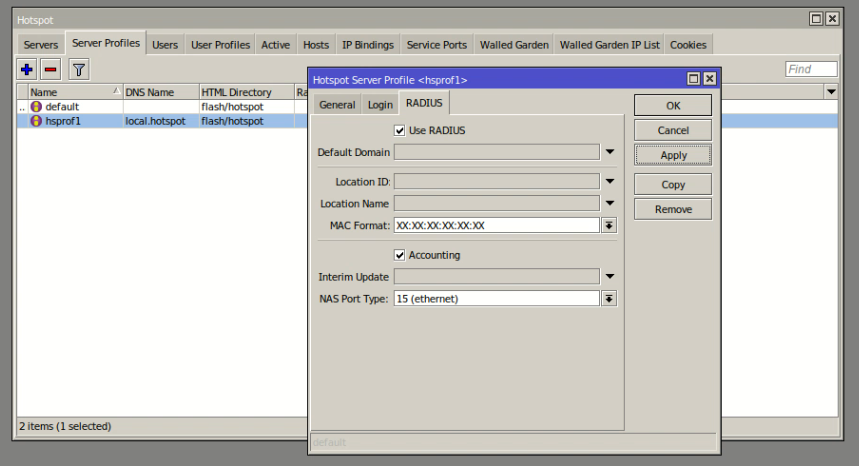The image size is (859, 466).
Task: Open the Walled Garden IP List tab
Action: [x=609, y=45]
